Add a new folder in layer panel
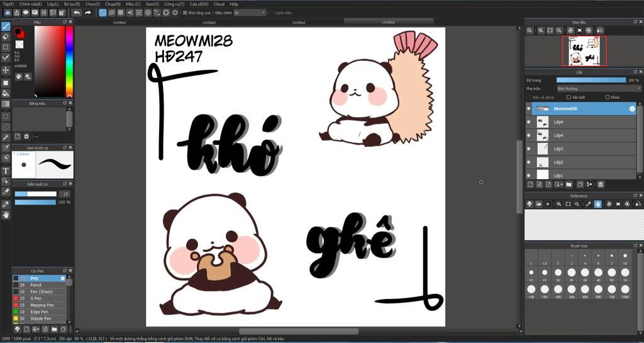The image size is (644, 343). (x=569, y=185)
